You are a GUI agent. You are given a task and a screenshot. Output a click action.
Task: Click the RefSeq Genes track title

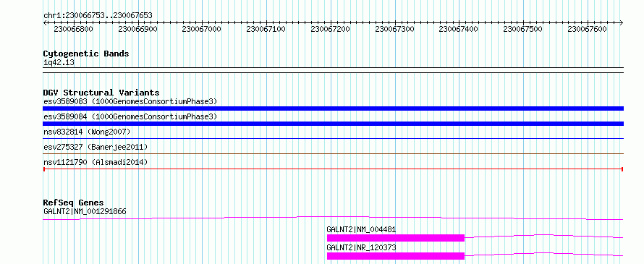coord(74,203)
